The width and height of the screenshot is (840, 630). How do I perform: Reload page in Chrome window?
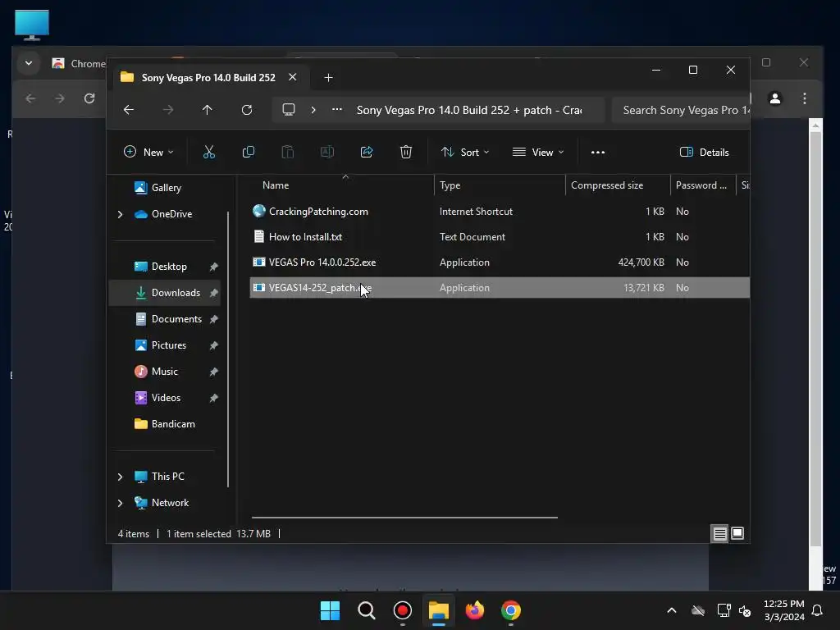point(89,98)
